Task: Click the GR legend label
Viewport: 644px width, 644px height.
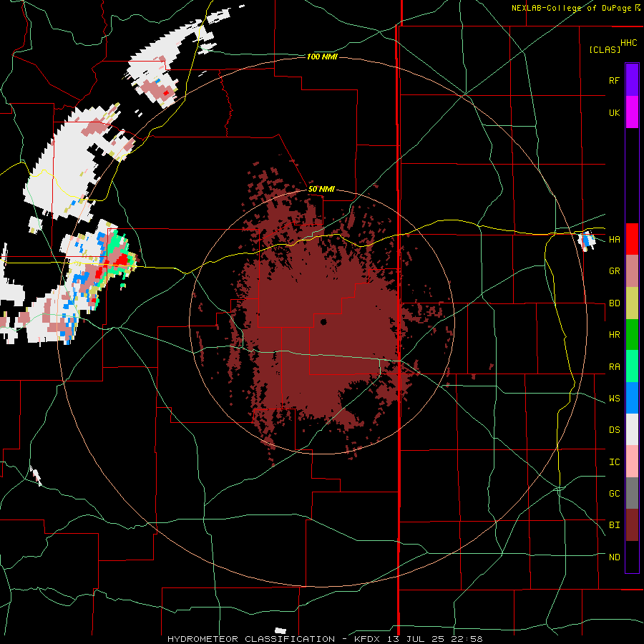Action: [x=614, y=271]
